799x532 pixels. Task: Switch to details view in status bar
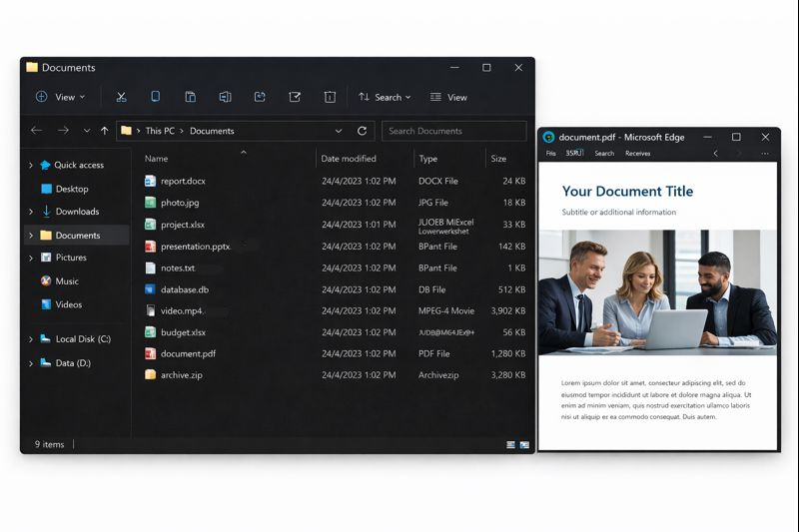510,444
